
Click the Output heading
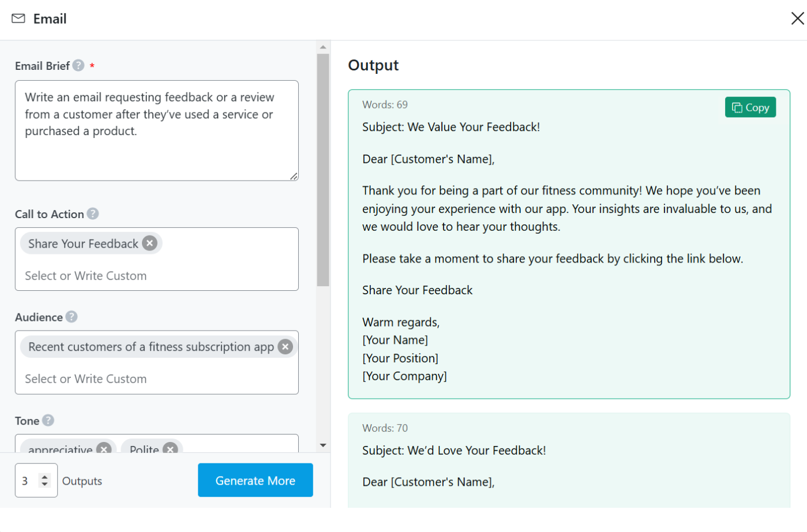(x=373, y=65)
